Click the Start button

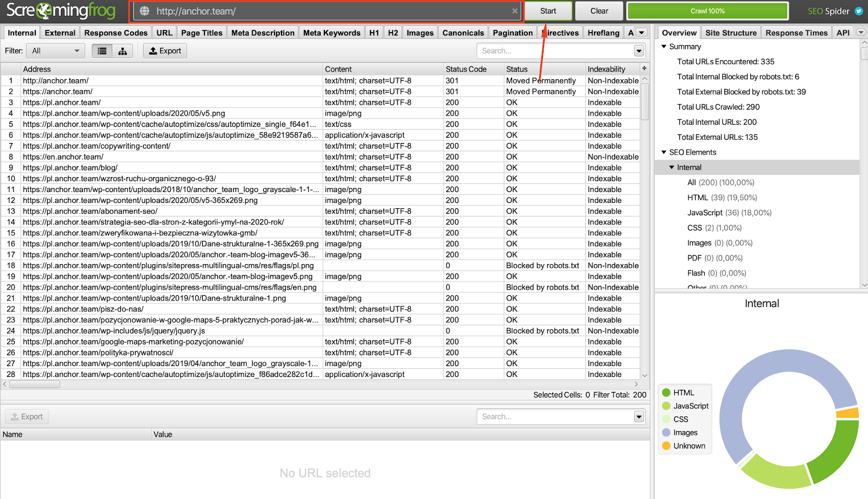(x=548, y=11)
